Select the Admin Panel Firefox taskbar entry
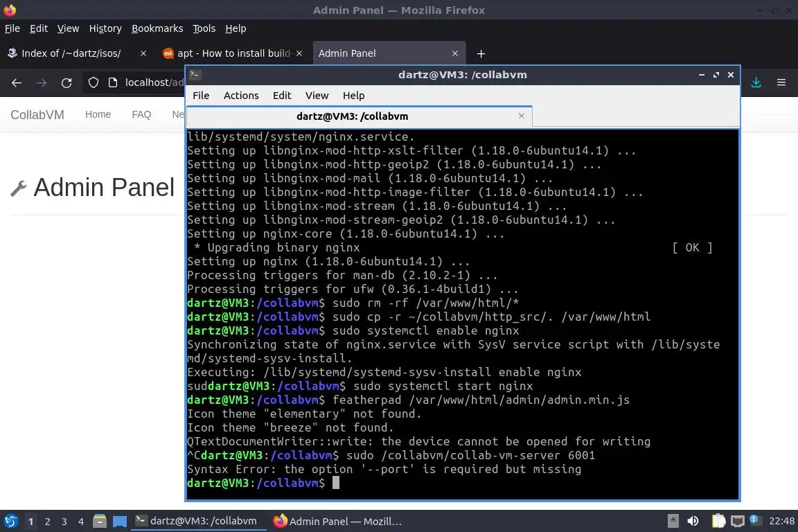Viewport: 798px width, 532px height. (x=337, y=521)
